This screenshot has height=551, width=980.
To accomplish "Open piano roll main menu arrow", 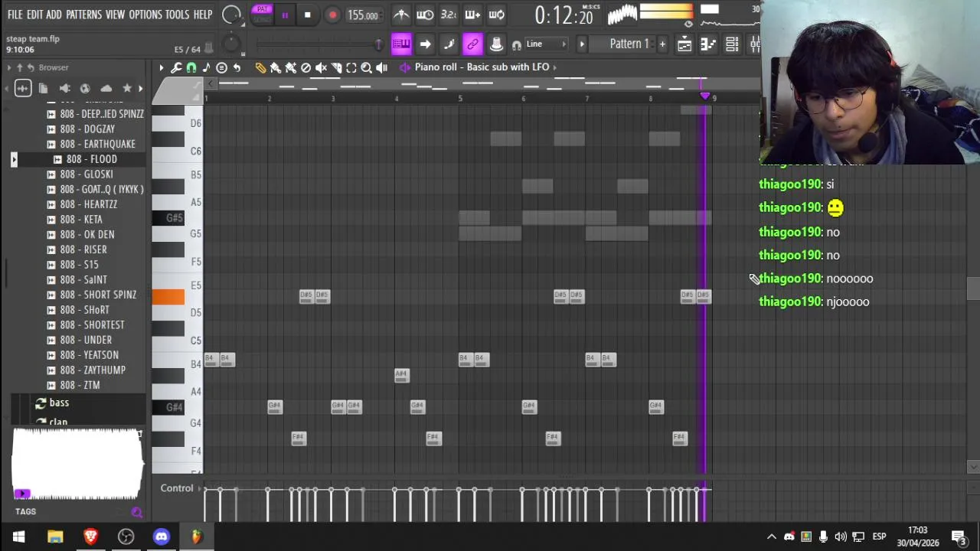I will pyautogui.click(x=161, y=68).
